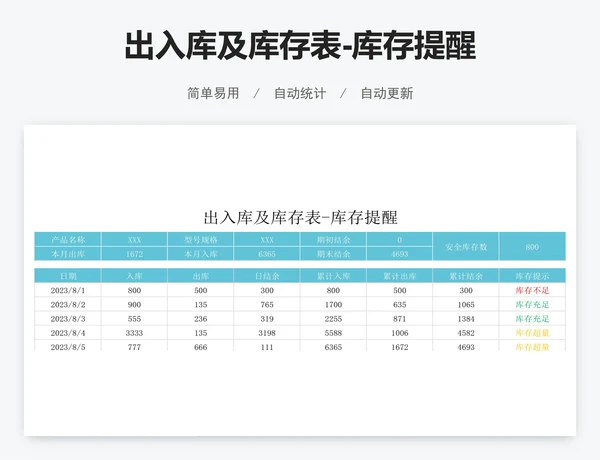Select the date cell 2023/8/1
The width and height of the screenshot is (600, 460).
pyautogui.click(x=68, y=290)
